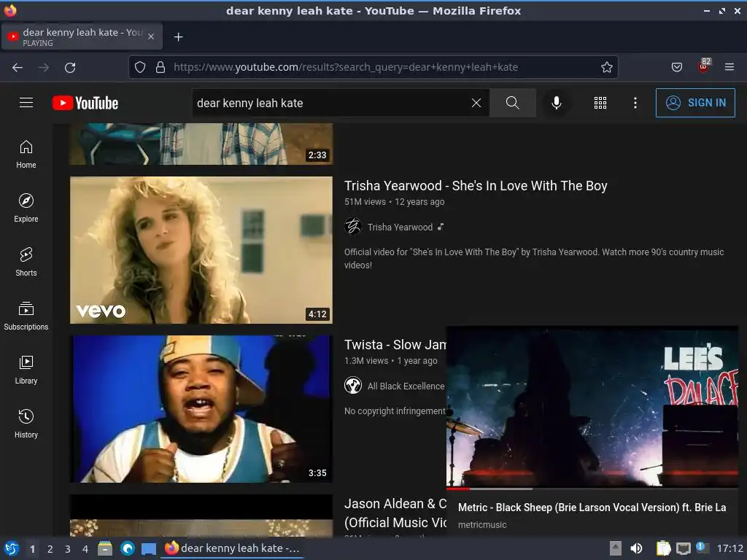Open the tracking protection shield icon

140,67
